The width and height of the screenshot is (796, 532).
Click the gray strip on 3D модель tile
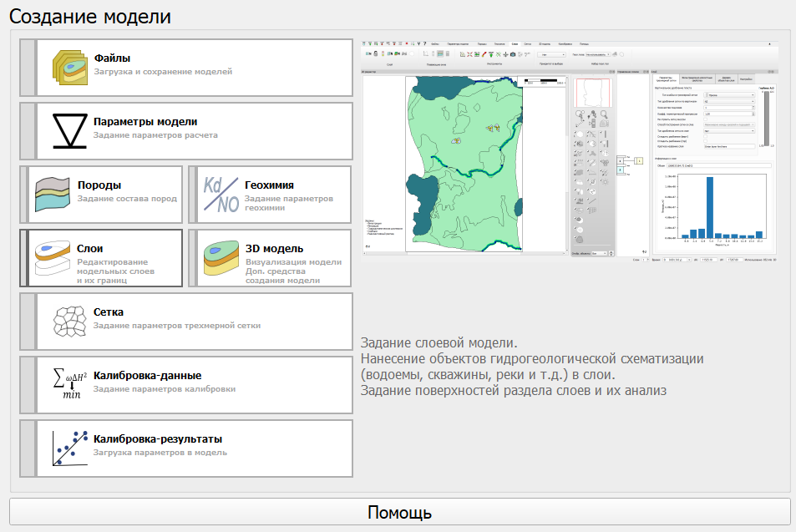tap(192, 258)
